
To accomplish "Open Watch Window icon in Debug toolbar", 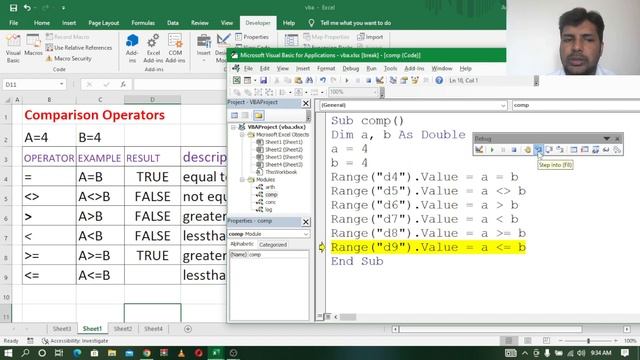I will click(596, 150).
